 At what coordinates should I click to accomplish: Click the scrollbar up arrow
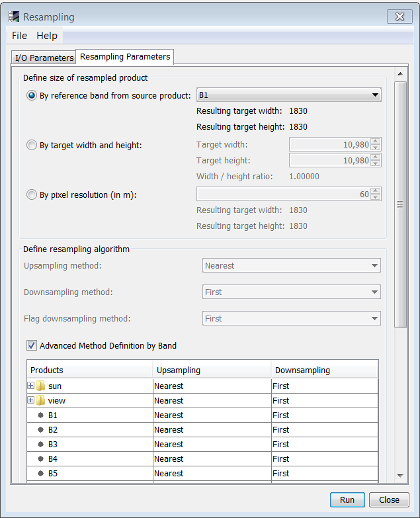[x=401, y=74]
